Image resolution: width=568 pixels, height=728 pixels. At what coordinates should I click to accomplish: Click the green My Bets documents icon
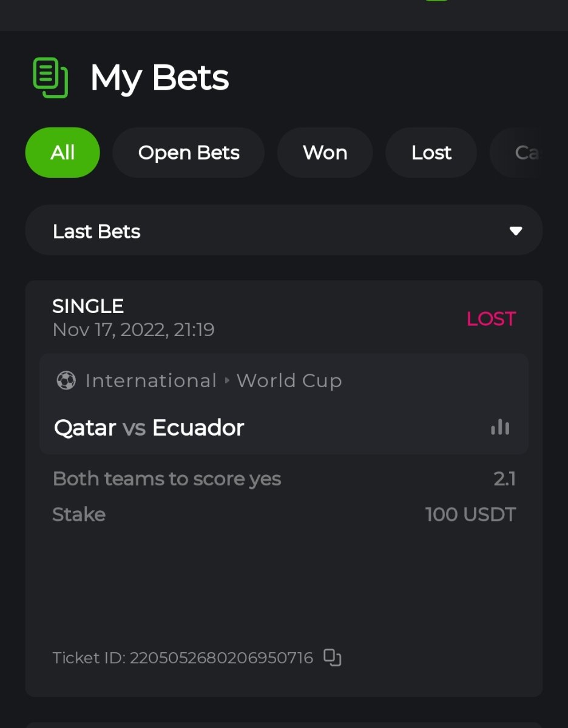(x=50, y=78)
